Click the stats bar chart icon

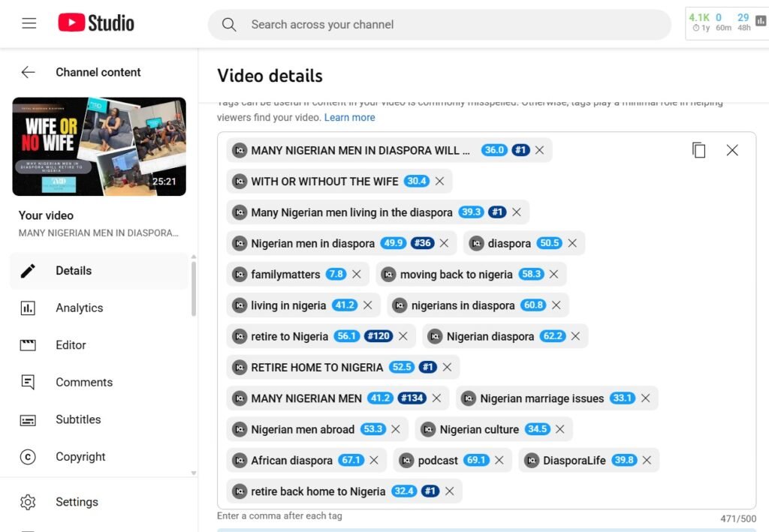pos(760,22)
